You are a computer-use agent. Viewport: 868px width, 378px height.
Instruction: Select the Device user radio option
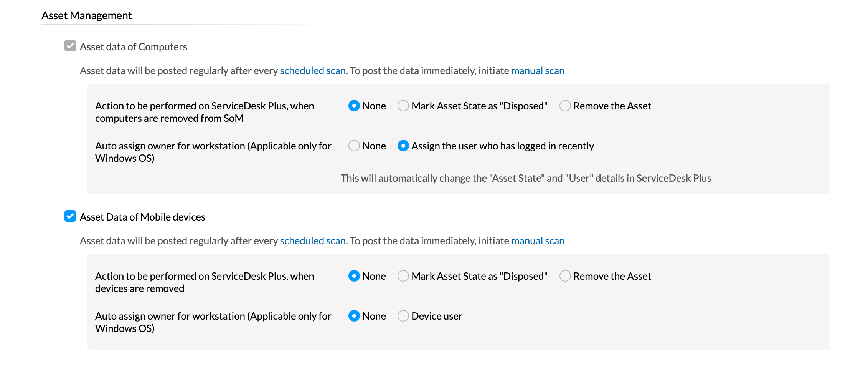point(403,316)
